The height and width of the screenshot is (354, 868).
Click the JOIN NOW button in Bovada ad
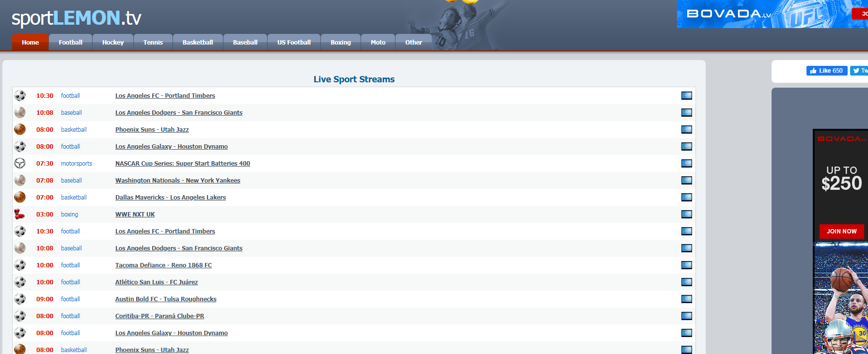coord(841,231)
